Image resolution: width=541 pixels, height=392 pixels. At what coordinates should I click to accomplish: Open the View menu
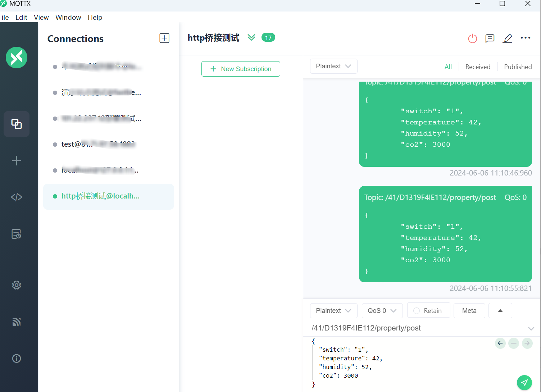click(x=41, y=17)
